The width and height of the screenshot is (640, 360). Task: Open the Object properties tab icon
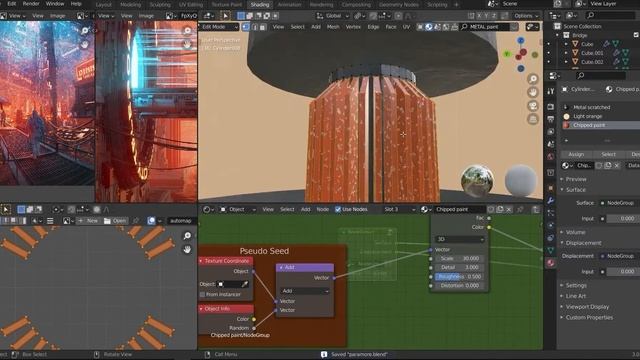(551, 188)
